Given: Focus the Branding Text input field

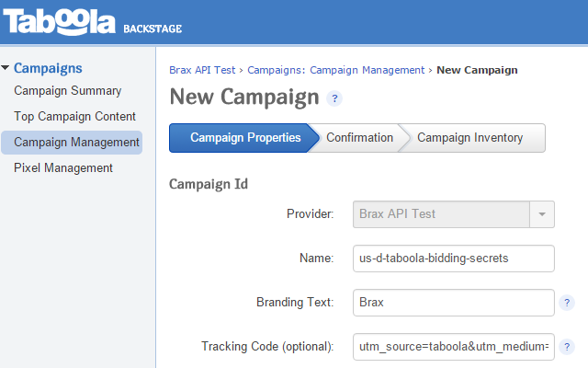Looking at the screenshot, I should click(454, 303).
